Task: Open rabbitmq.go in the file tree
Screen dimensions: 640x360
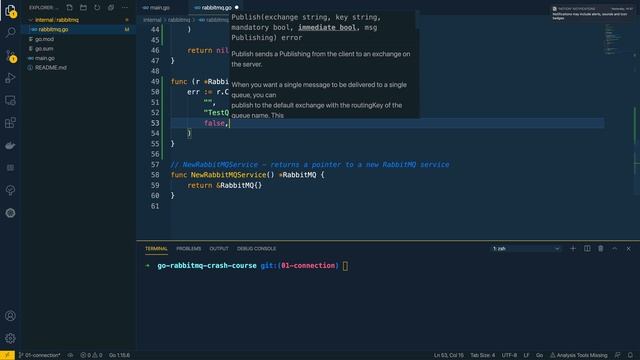Action: point(53,29)
